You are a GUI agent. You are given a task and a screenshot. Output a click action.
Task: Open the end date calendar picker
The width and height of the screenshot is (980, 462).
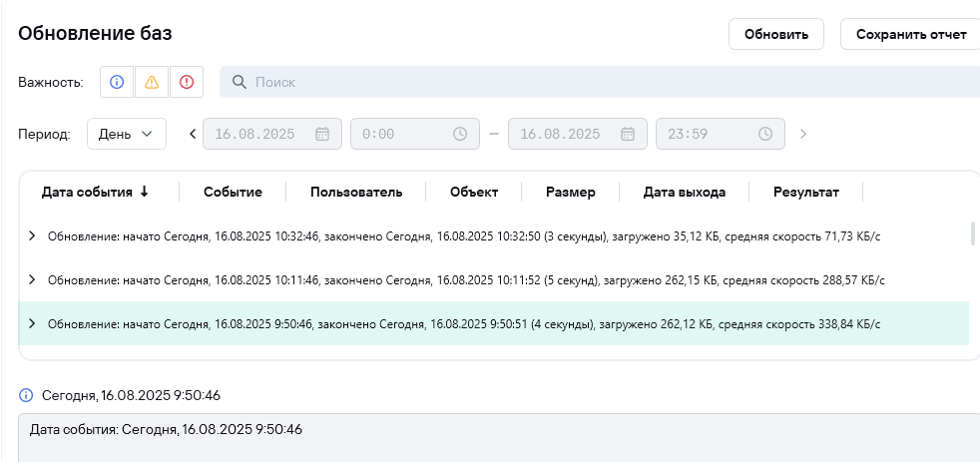tap(628, 134)
